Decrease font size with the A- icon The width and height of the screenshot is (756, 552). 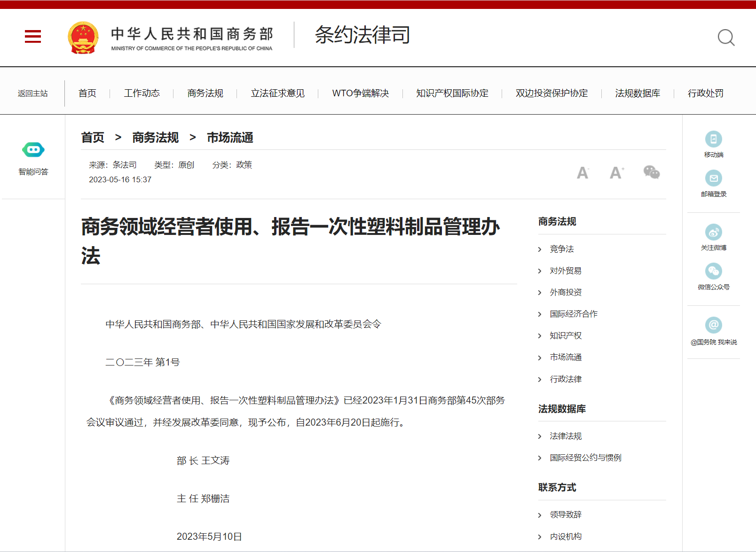click(583, 173)
